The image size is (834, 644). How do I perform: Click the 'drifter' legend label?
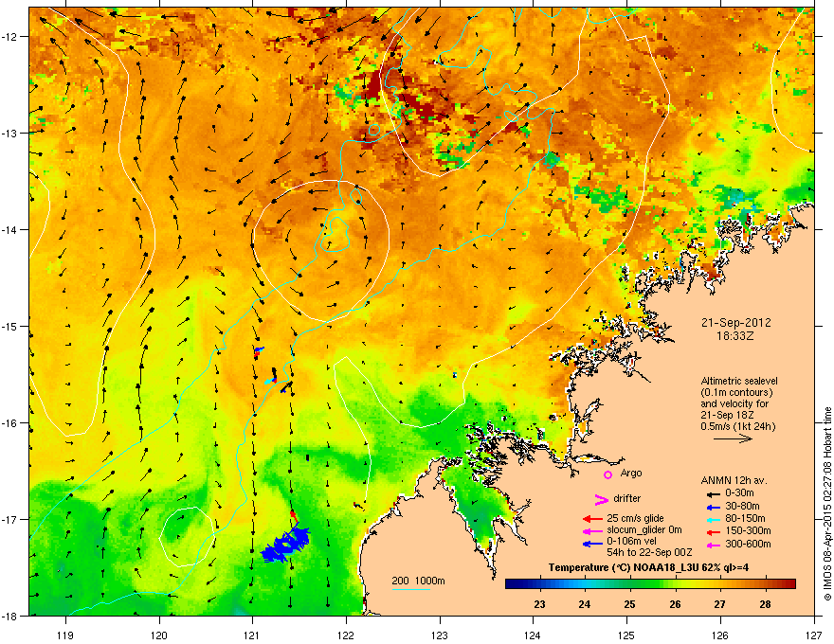pos(627,498)
